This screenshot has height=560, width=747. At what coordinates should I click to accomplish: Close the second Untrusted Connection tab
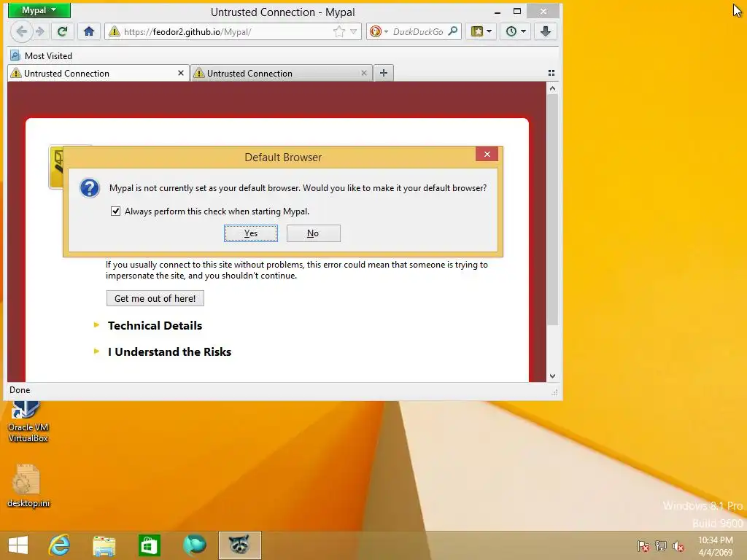point(364,73)
